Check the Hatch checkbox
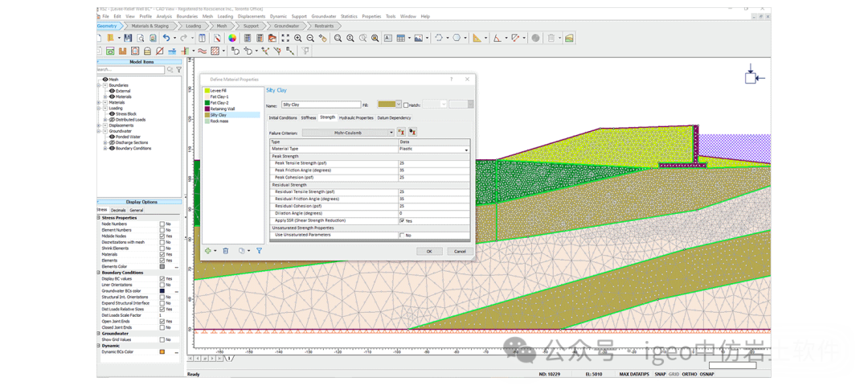 tap(406, 105)
